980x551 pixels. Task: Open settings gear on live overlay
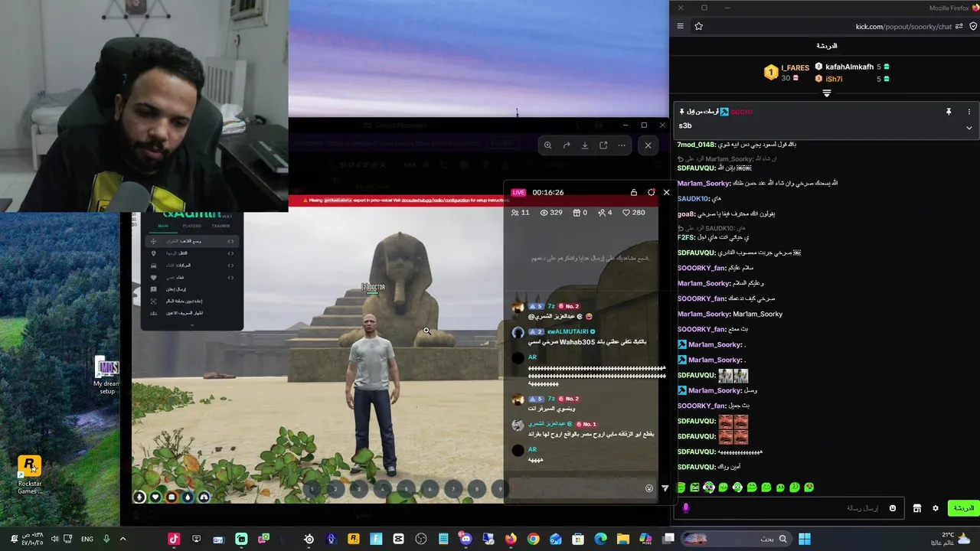point(651,192)
